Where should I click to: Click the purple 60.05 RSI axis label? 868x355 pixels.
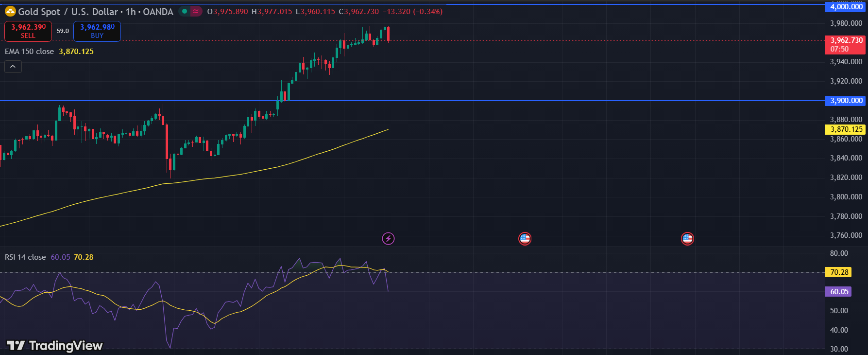tap(839, 292)
